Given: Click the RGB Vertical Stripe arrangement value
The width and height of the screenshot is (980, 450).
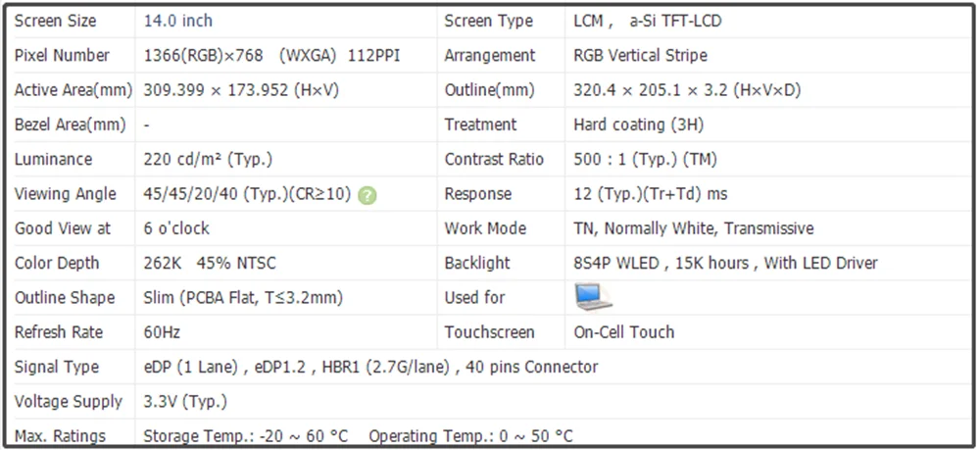Looking at the screenshot, I should pos(640,56).
